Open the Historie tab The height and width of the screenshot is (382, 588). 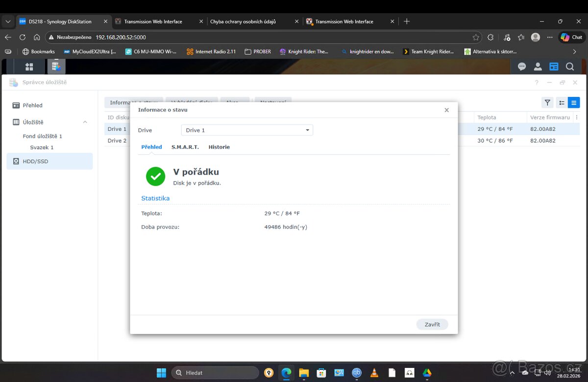tap(219, 147)
